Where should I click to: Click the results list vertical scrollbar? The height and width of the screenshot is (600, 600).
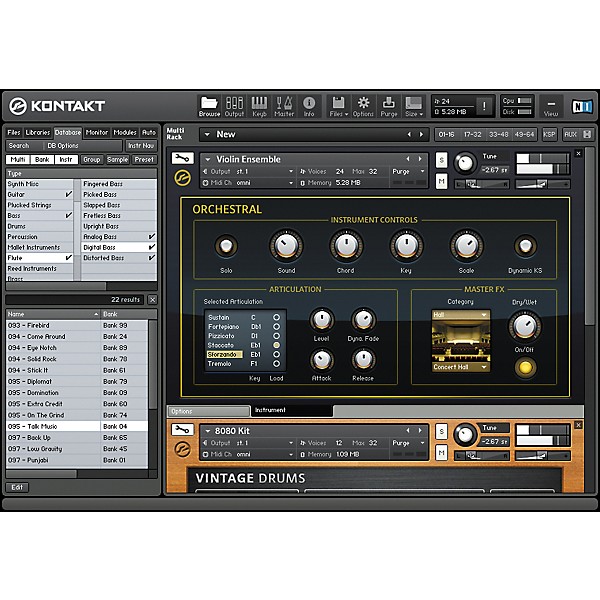pos(152,365)
